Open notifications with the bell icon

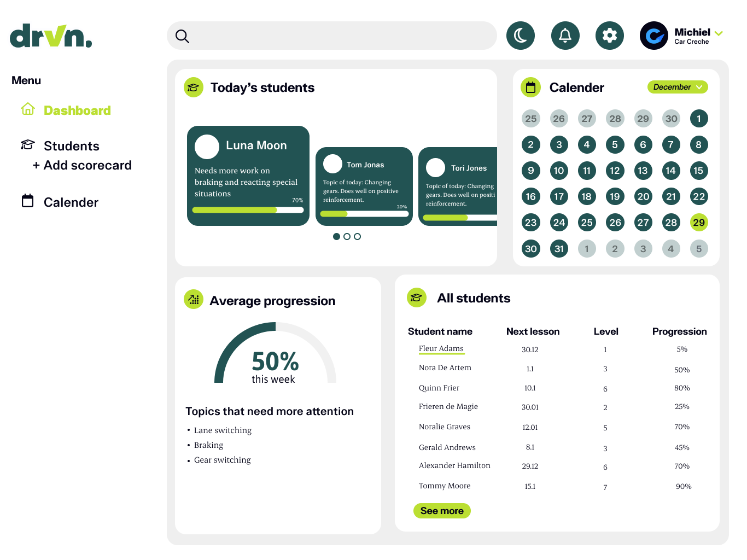[x=565, y=36]
